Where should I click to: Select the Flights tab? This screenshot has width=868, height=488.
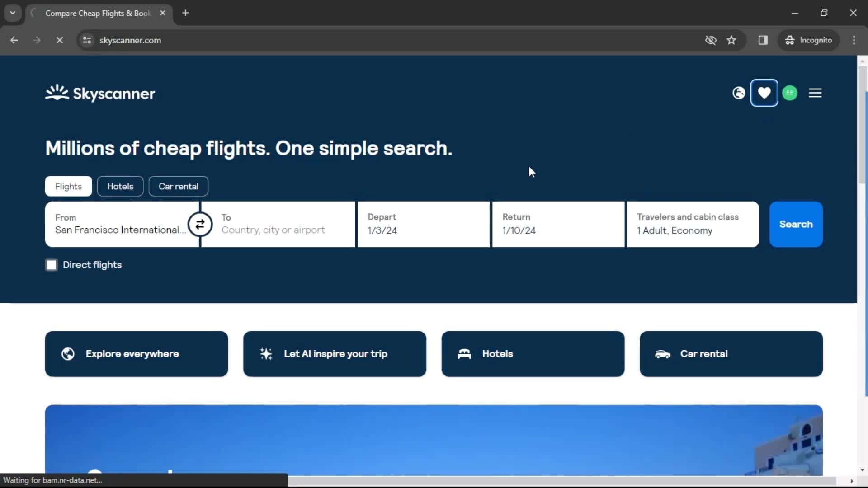(x=68, y=186)
